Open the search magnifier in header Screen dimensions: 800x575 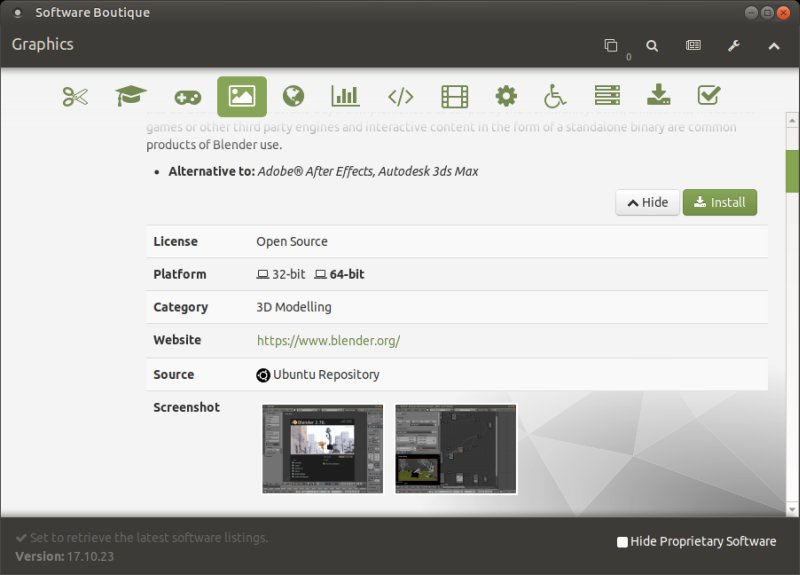(x=652, y=45)
